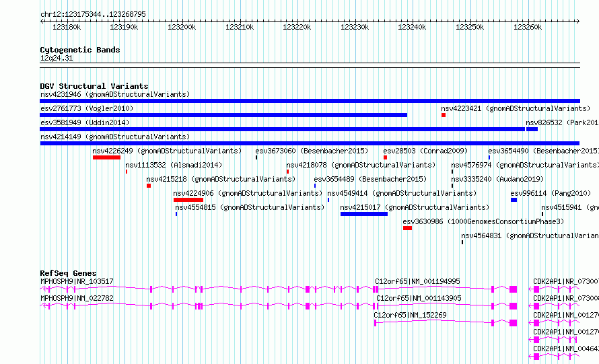Click nsv3335240 (Audano2019) label
The height and width of the screenshot is (364, 599).
pos(497,179)
